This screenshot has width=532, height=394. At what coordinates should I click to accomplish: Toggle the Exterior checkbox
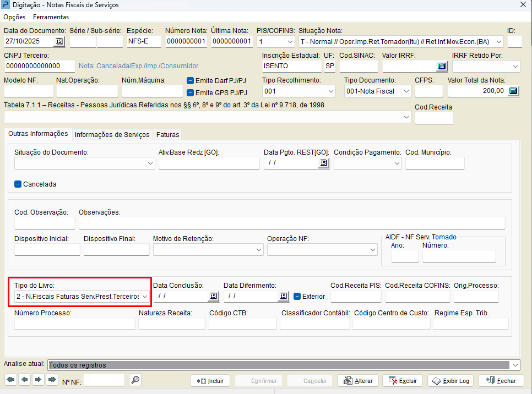click(x=297, y=296)
